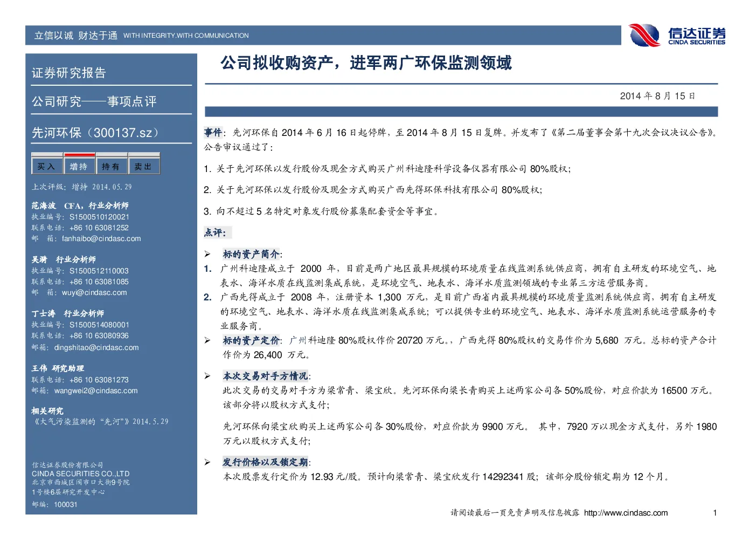Click item 2 about 广西先得环保科技 80%股权

[373, 190]
